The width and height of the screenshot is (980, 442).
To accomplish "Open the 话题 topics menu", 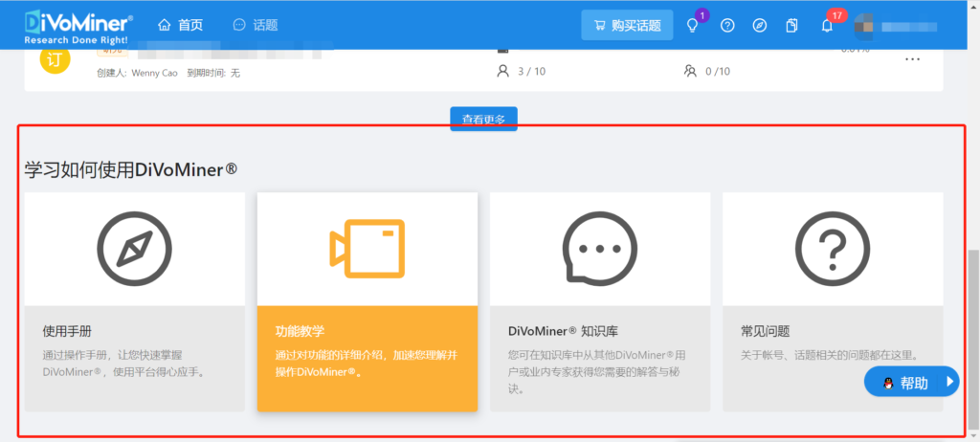I will [x=255, y=25].
